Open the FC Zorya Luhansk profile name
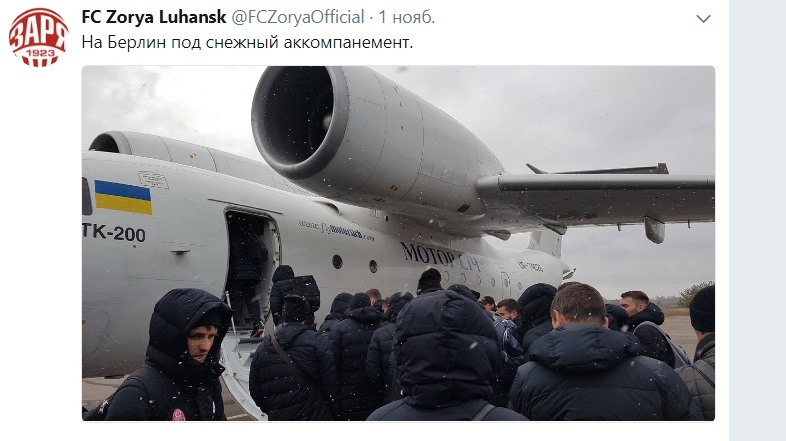786x441 pixels. click(154, 17)
